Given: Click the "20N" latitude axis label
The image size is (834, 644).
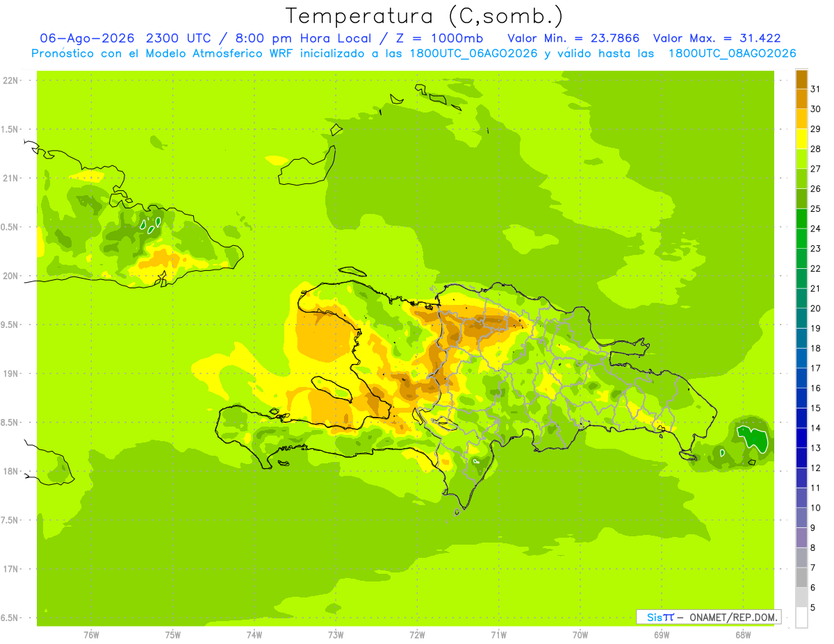Looking at the screenshot, I should 10,276.
